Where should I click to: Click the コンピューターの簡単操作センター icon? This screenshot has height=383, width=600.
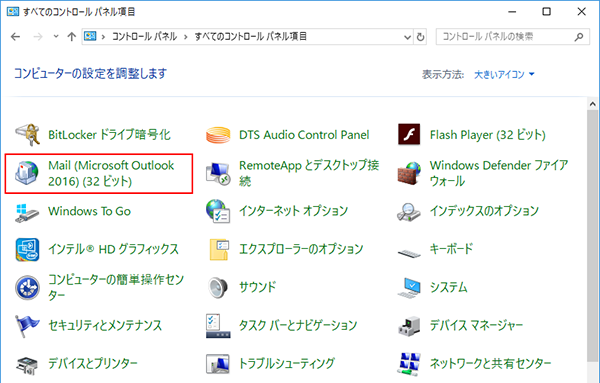click(27, 287)
